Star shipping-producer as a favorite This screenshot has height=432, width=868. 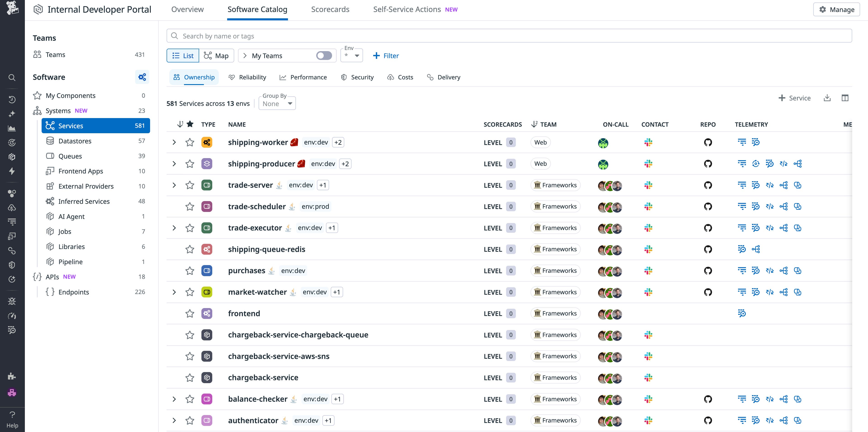(190, 164)
